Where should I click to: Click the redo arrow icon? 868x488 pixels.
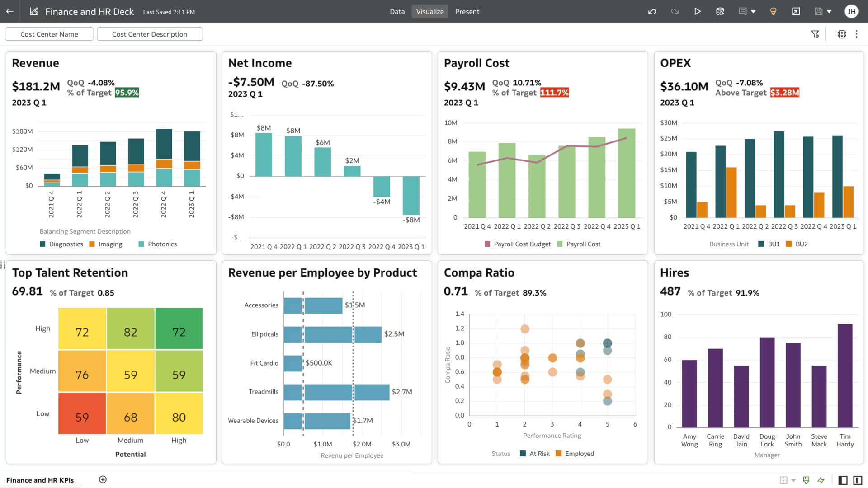(x=674, y=11)
